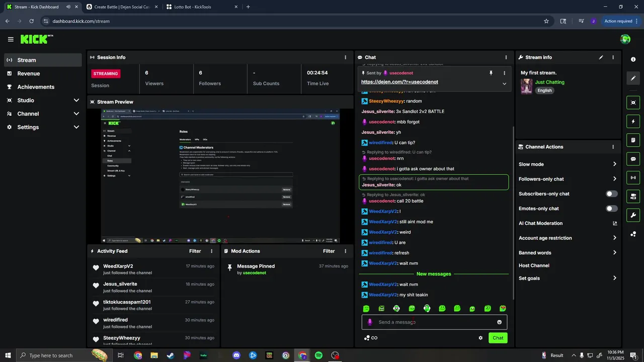The height and width of the screenshot is (362, 644).
Task: Open Stream in the sidebar
Action: click(43, 60)
